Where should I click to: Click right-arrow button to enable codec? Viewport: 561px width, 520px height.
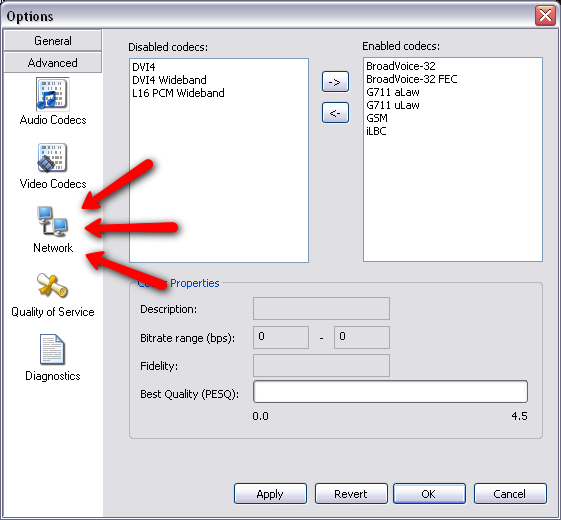click(x=335, y=82)
